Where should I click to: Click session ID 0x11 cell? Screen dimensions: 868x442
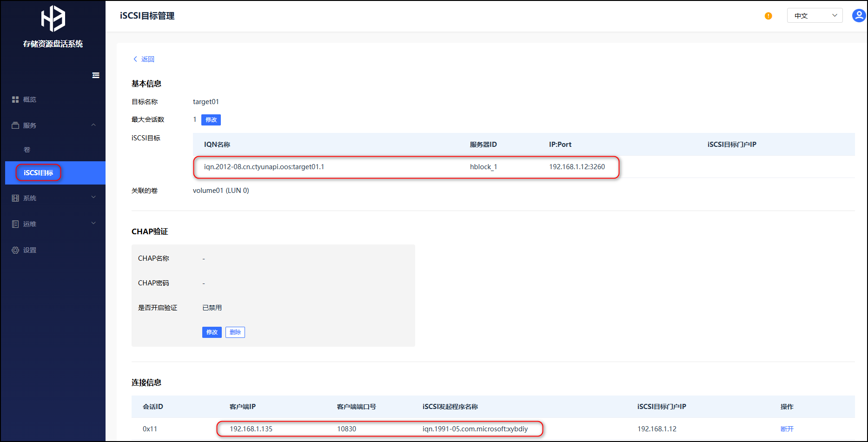pos(150,429)
